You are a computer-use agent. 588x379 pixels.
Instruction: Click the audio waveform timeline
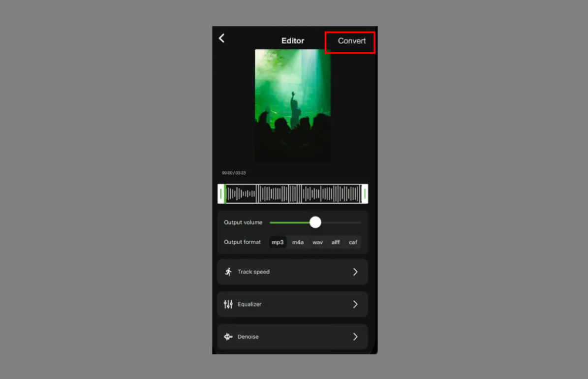[293, 193]
